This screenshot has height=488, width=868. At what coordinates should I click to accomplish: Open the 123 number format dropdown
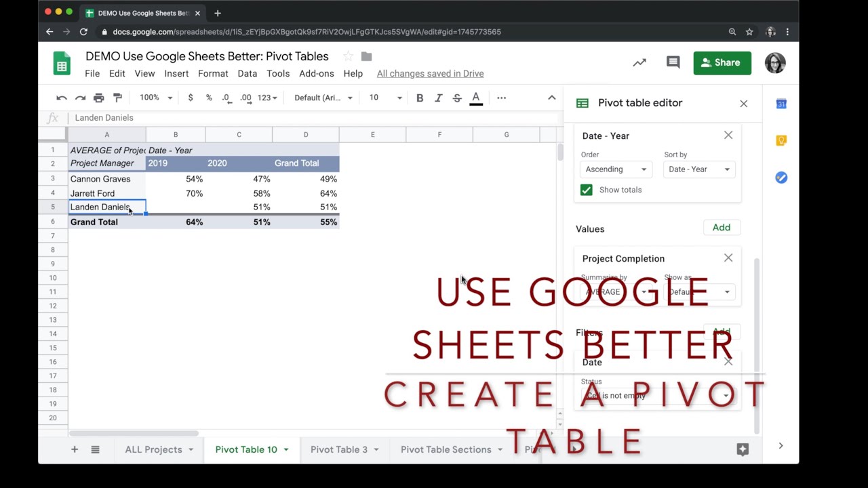coord(267,98)
